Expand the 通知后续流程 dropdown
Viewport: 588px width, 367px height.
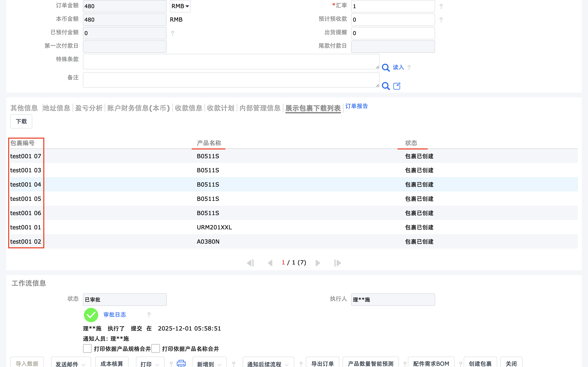(x=268, y=363)
